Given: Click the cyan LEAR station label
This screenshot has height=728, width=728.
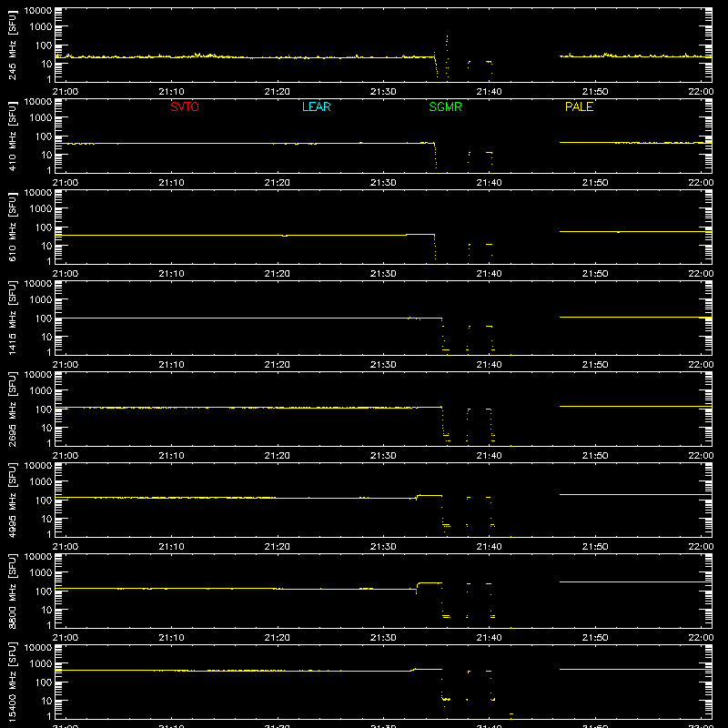Looking at the screenshot, I should click(x=316, y=106).
